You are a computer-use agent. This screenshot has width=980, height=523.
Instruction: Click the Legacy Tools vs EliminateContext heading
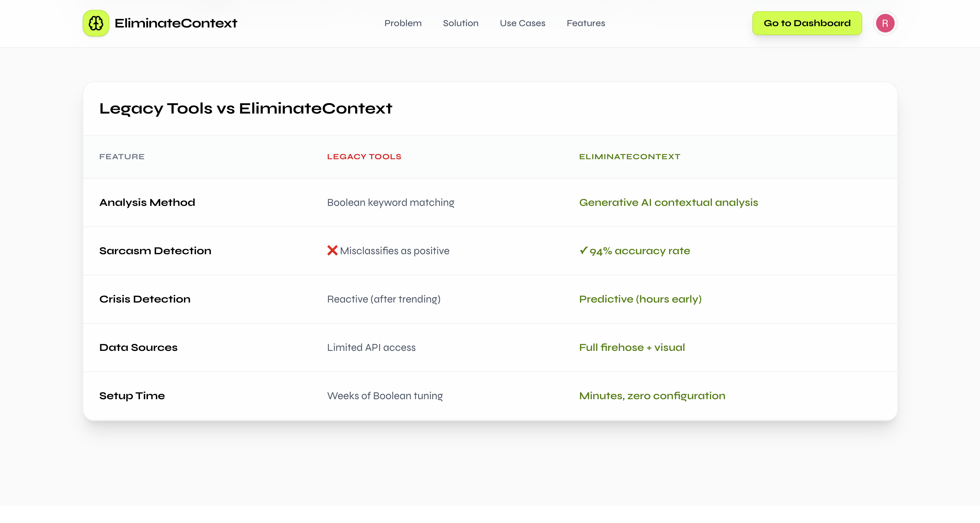tap(246, 109)
